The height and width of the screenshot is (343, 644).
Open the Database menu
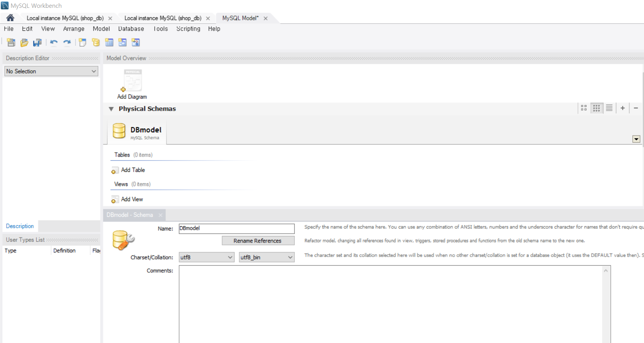tap(131, 29)
